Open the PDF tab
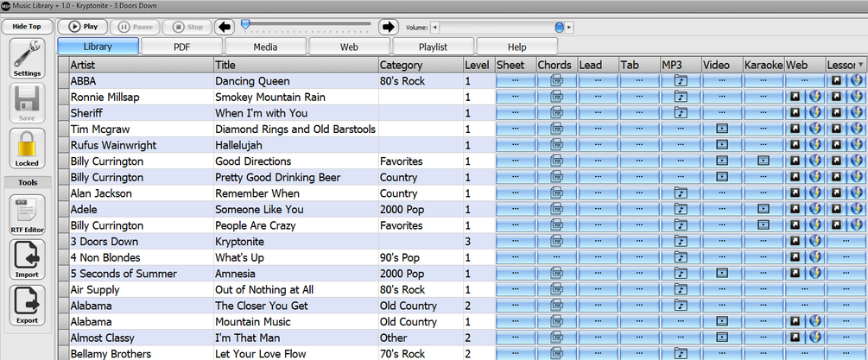This screenshot has width=868, height=360. pyautogui.click(x=181, y=47)
